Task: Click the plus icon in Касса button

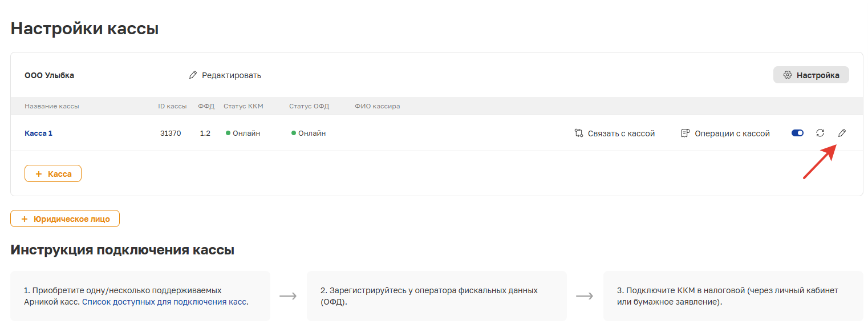Action: [39, 174]
